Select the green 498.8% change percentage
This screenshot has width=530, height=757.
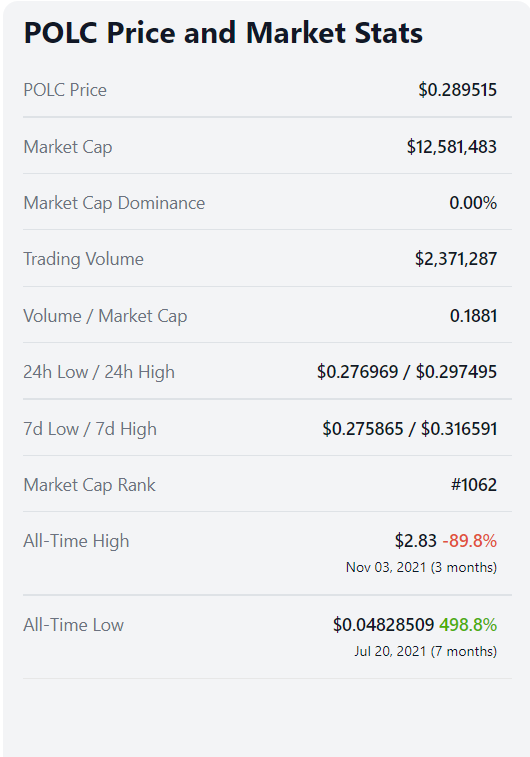coord(468,625)
